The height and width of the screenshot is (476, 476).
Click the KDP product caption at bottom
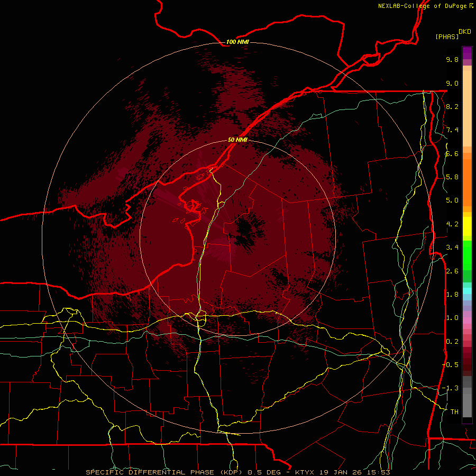tap(237, 472)
